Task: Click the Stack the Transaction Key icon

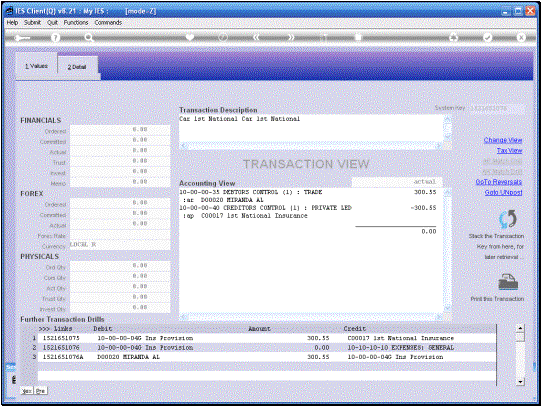Action: (x=508, y=219)
